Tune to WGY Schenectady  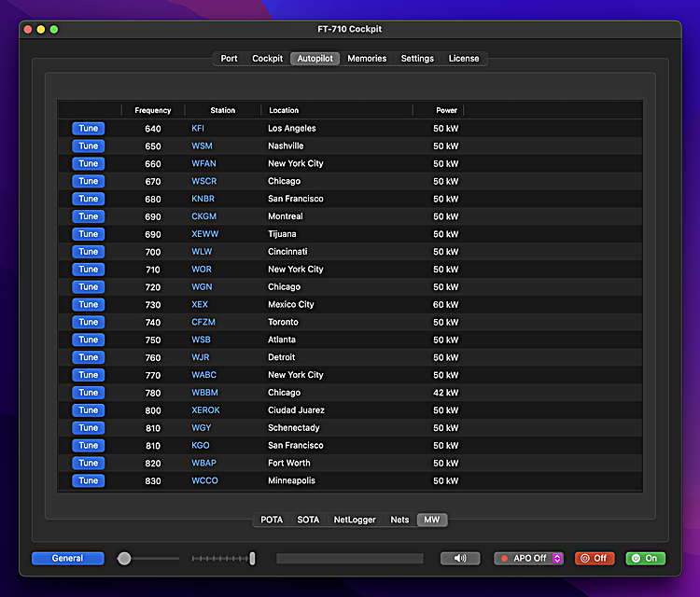[89, 428]
